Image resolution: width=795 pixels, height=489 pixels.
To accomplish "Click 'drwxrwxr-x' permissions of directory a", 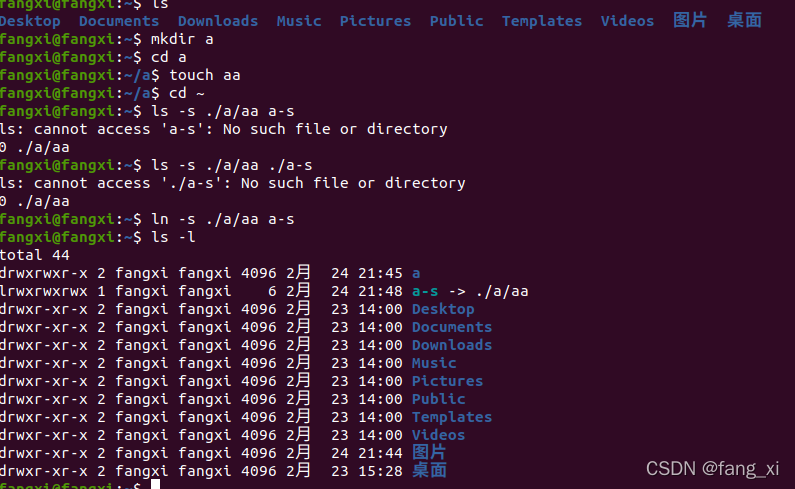I will (x=44, y=273).
